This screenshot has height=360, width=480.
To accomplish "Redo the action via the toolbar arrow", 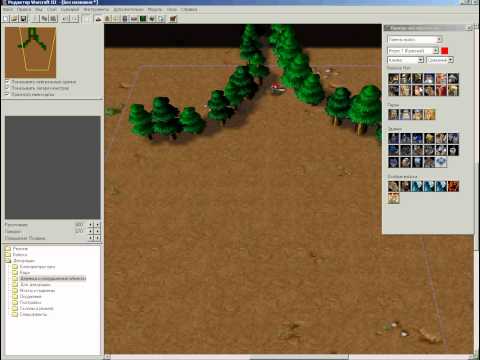I will click(x=74, y=19).
